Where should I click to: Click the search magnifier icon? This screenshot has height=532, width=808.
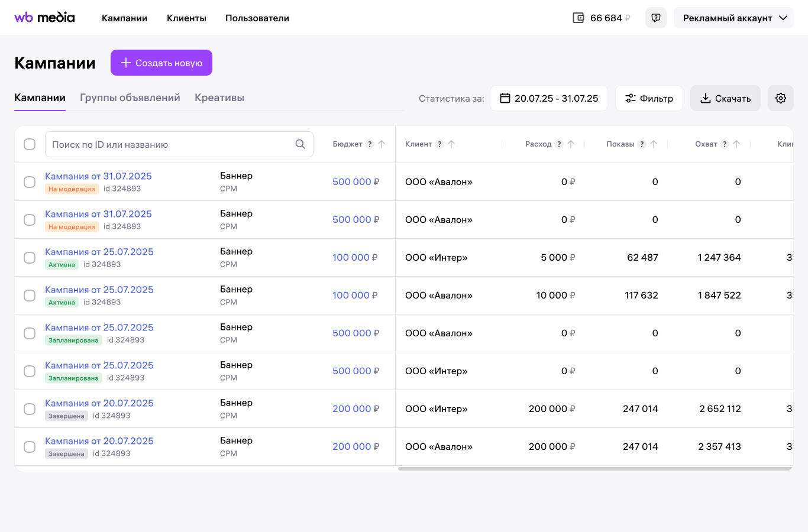(300, 144)
